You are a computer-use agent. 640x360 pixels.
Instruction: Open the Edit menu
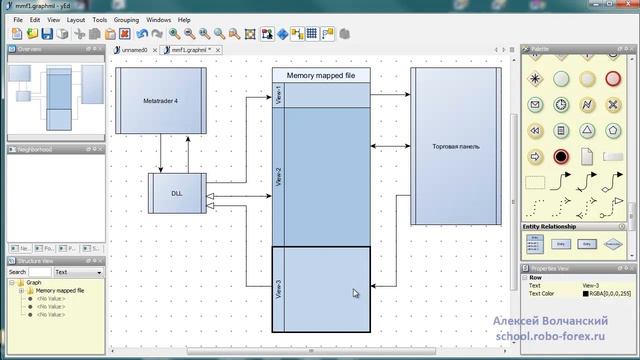pos(35,20)
